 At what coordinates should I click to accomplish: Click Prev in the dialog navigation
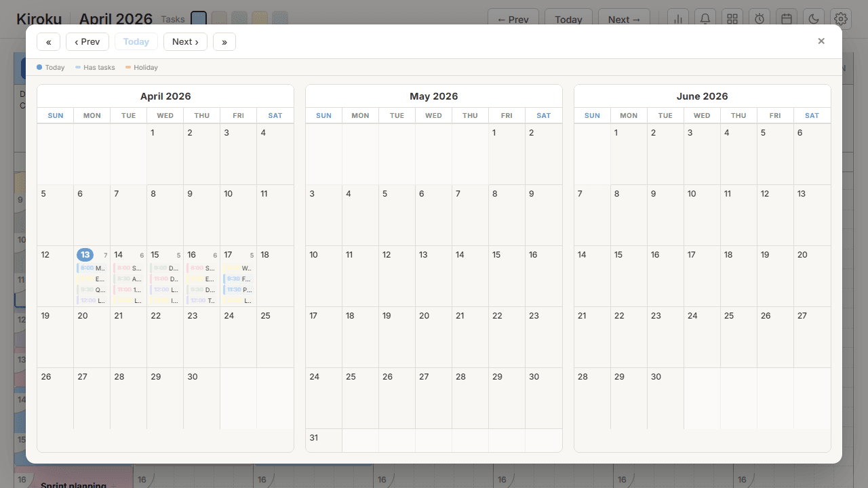pyautogui.click(x=87, y=41)
